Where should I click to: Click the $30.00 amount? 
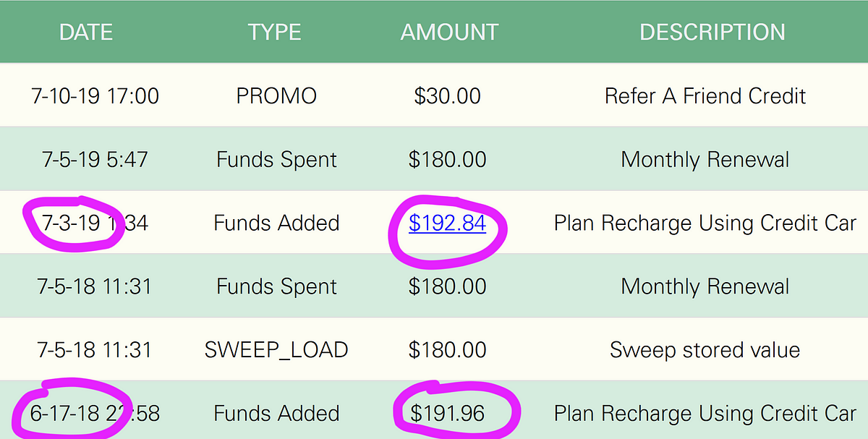tap(448, 95)
